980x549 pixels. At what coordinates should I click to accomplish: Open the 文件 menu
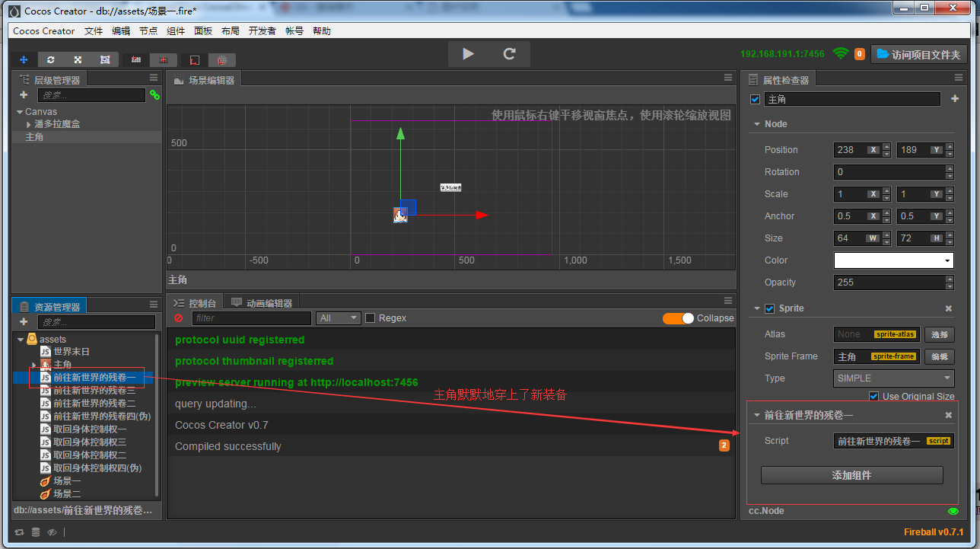(94, 31)
